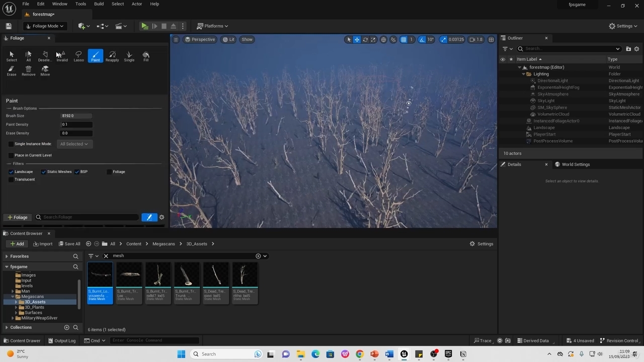Toggle Single Instance Mode checkbox
This screenshot has height=362, width=644.
pyautogui.click(x=11, y=144)
